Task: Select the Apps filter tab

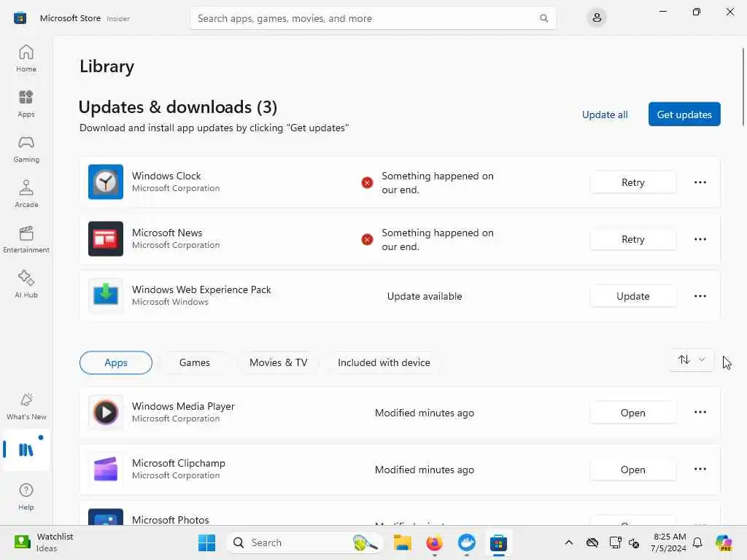Action: click(116, 363)
